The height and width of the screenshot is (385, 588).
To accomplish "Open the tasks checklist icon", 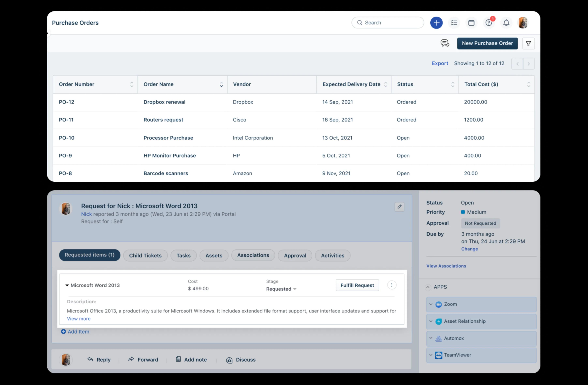I will point(454,23).
